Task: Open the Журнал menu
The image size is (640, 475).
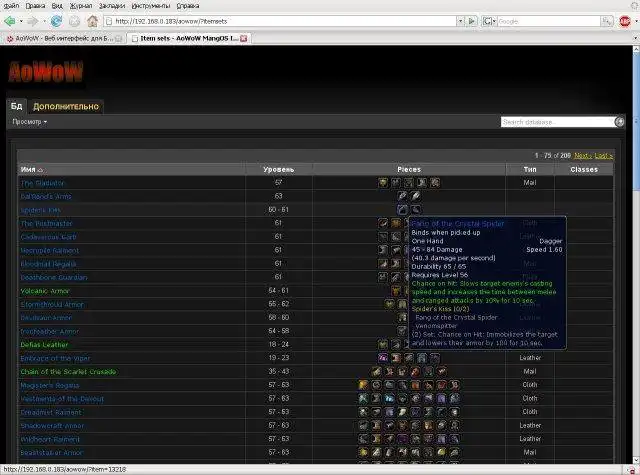Action: (x=80, y=6)
